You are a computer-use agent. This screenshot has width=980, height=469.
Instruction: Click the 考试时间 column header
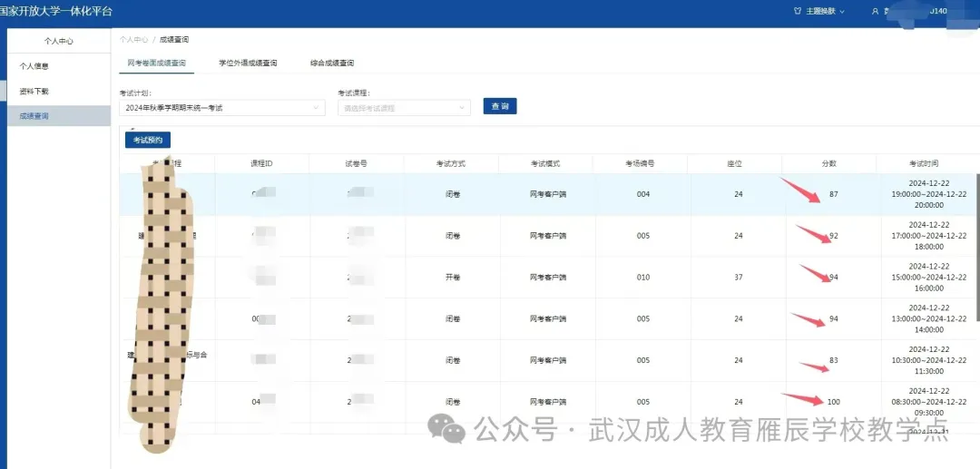click(x=924, y=164)
